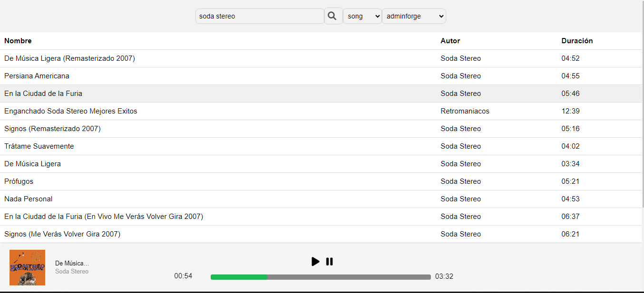Screen dimensions: 644x293
Task: Click the duration '06:21' cell
Action: [x=570, y=234]
